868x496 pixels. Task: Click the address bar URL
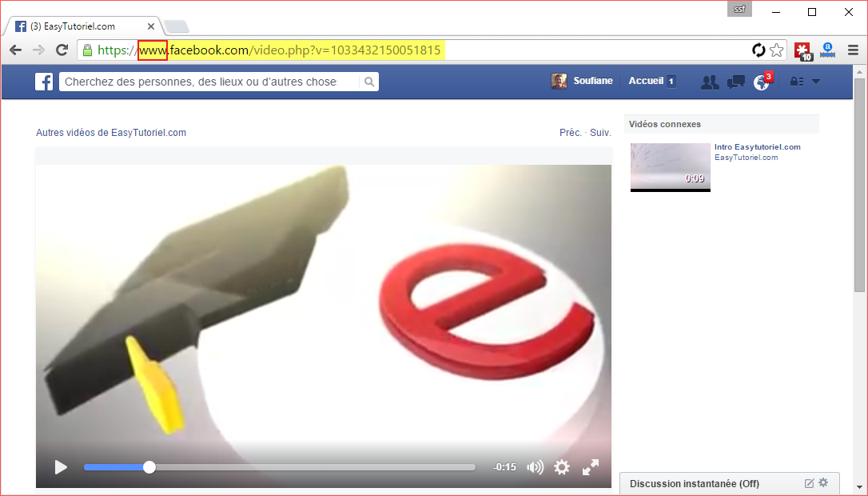coord(269,50)
